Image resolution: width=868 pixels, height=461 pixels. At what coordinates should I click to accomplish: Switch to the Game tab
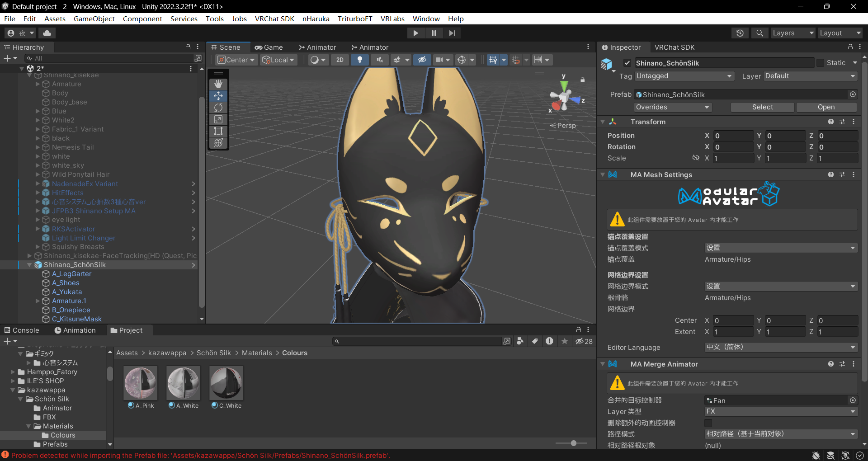point(269,47)
